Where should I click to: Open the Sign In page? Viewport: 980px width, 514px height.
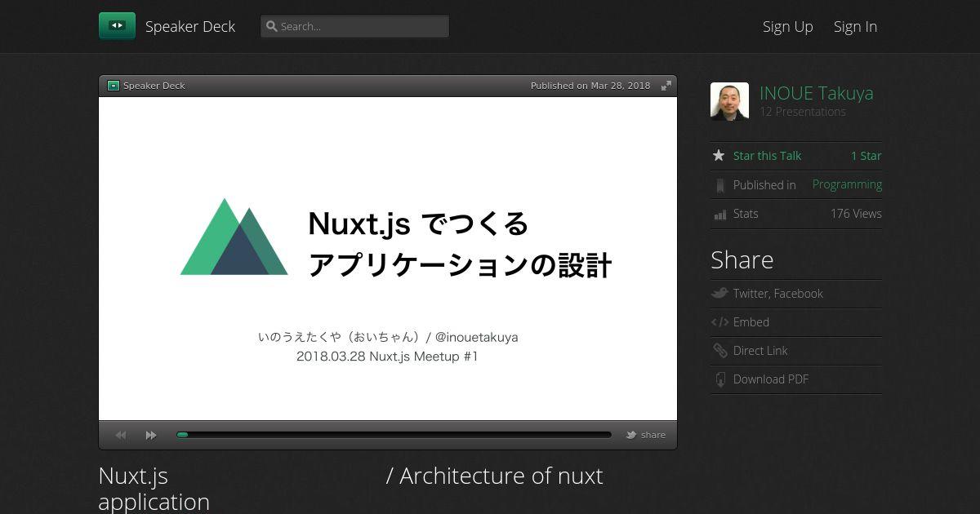(x=855, y=27)
